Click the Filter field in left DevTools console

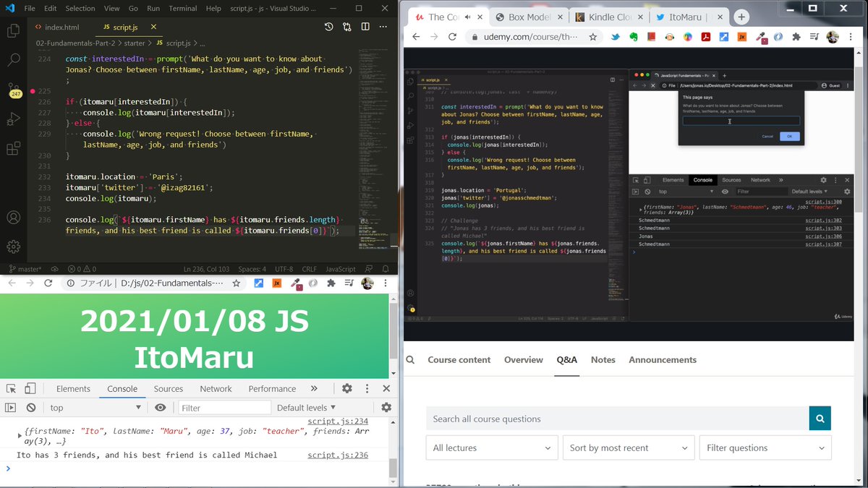(x=224, y=408)
